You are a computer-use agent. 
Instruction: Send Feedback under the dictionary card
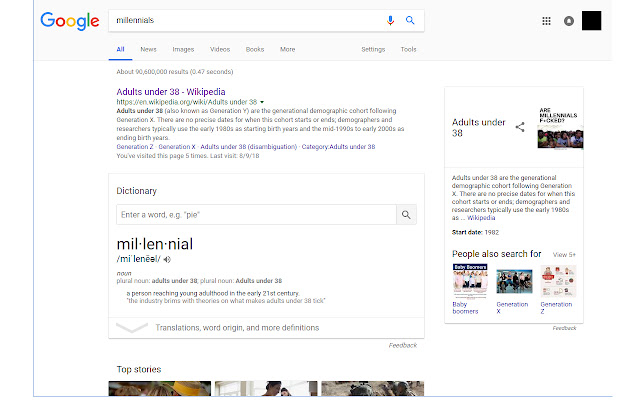pos(402,345)
